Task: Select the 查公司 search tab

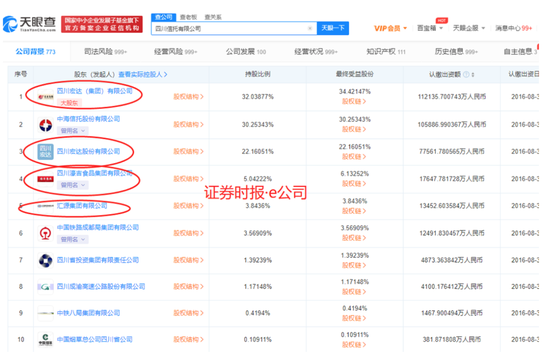Action: pos(163,17)
